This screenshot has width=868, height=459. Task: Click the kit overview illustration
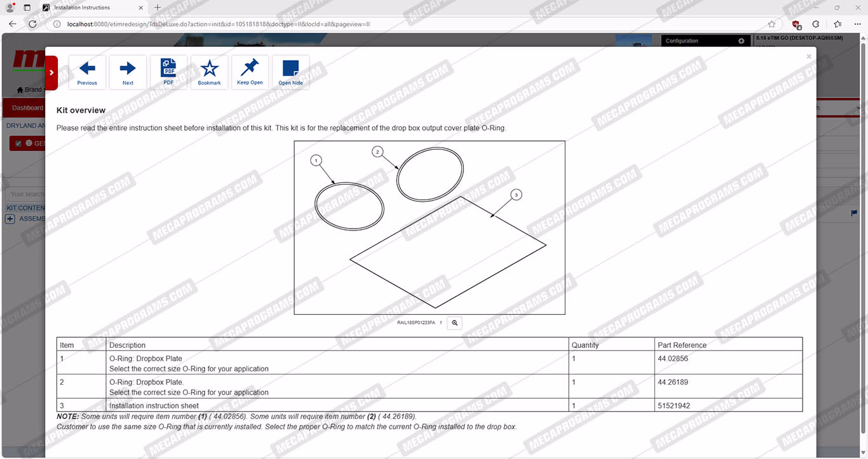coord(430,227)
